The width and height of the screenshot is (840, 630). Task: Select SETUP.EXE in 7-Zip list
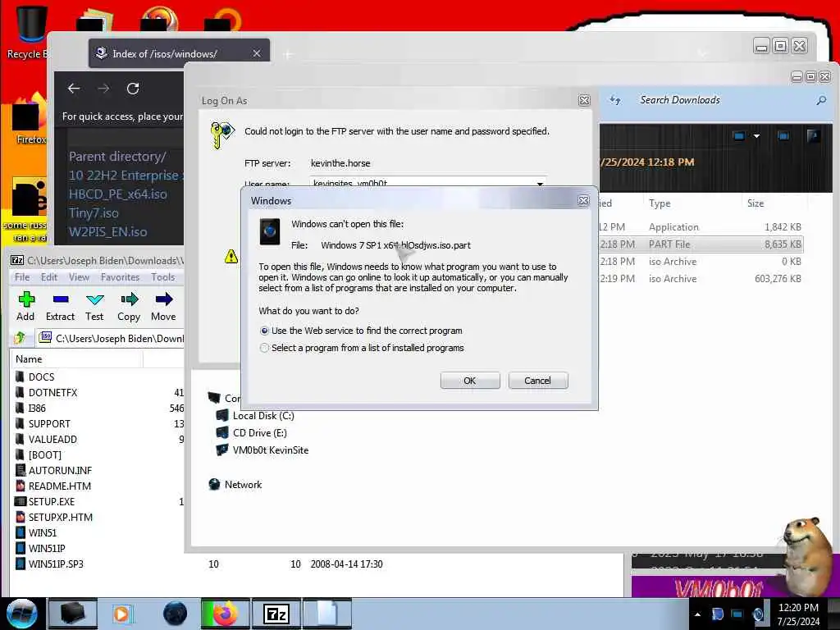click(x=52, y=501)
